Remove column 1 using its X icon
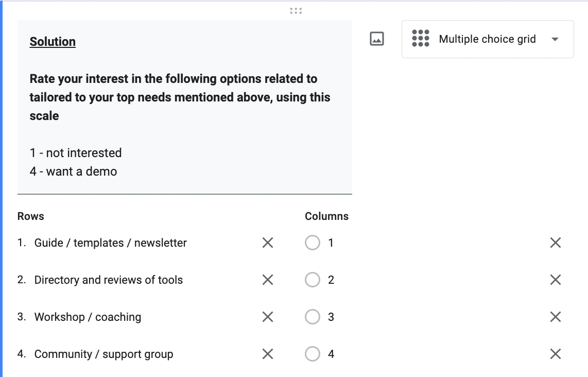588x377 pixels. click(555, 243)
